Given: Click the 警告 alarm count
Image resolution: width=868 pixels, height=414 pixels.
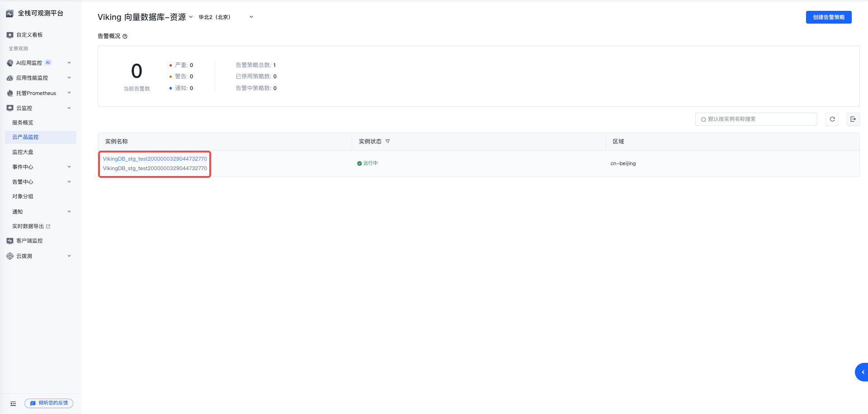Looking at the screenshot, I should [191, 76].
